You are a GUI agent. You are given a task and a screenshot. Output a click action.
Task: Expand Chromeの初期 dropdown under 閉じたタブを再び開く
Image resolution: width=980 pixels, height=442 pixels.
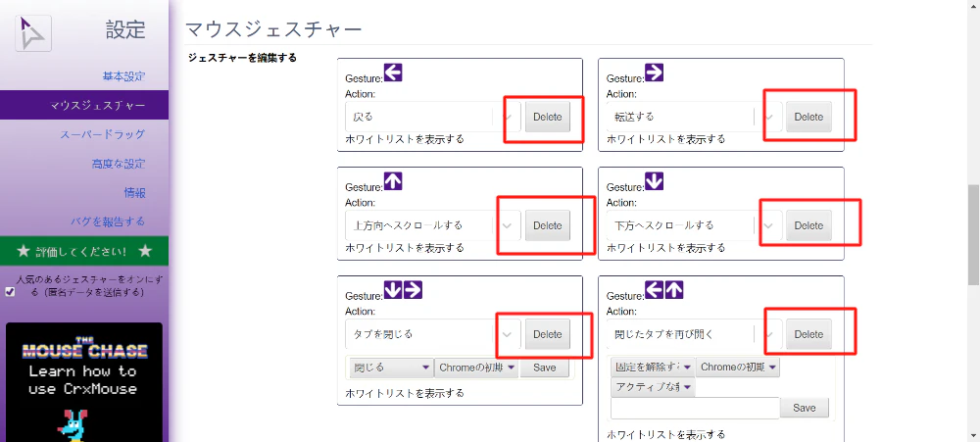pyautogui.click(x=738, y=368)
